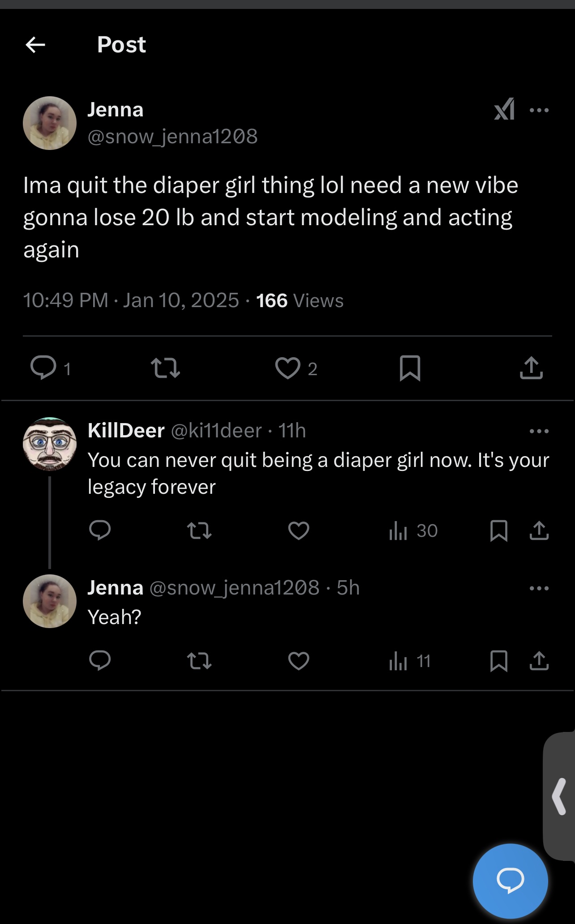Screen dimensions: 575x924
Task: Bookmark the main post
Action: (x=410, y=368)
